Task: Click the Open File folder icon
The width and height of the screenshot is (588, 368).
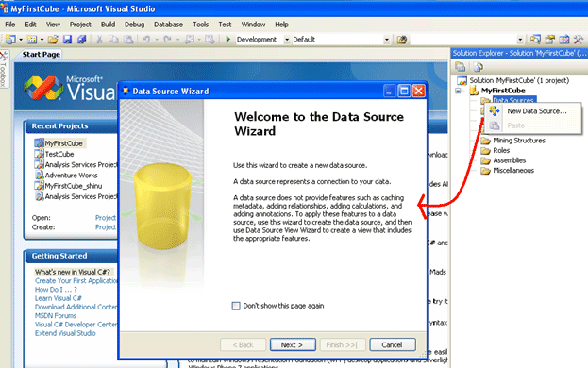Action: tap(53, 40)
